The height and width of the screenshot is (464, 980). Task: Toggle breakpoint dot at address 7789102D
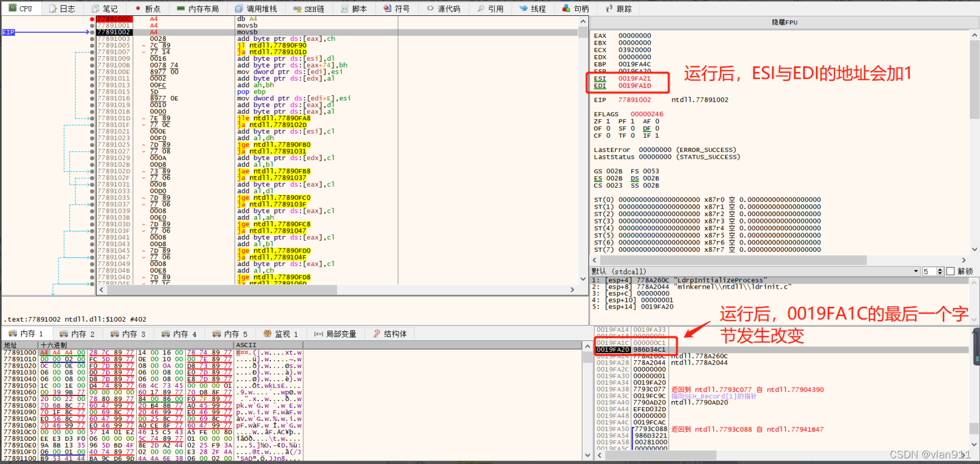(x=92, y=171)
